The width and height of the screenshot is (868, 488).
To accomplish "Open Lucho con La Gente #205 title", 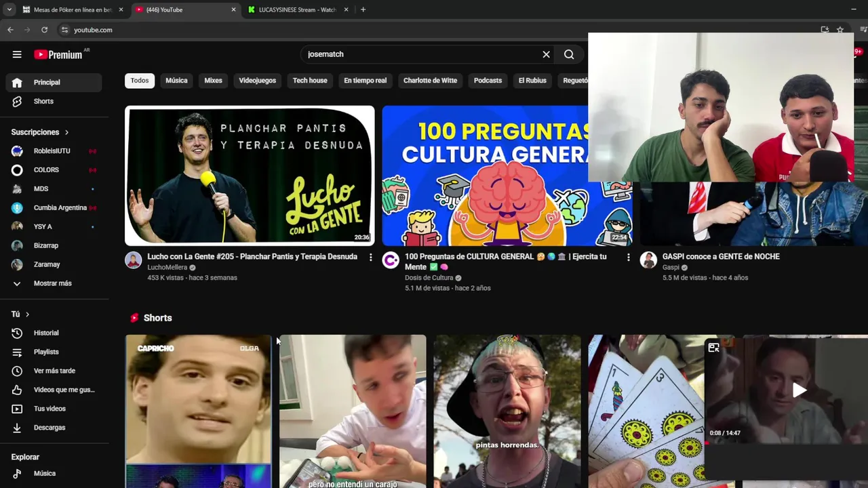I will (x=252, y=257).
